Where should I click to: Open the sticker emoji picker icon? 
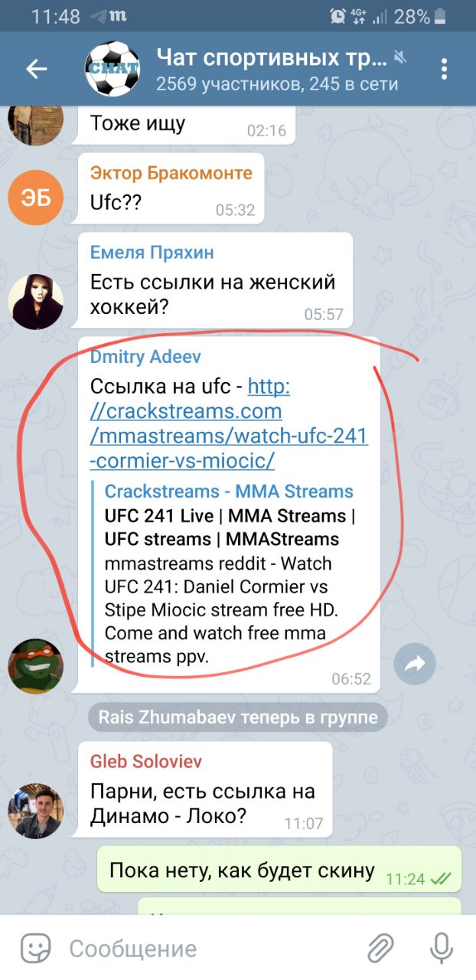35,949
